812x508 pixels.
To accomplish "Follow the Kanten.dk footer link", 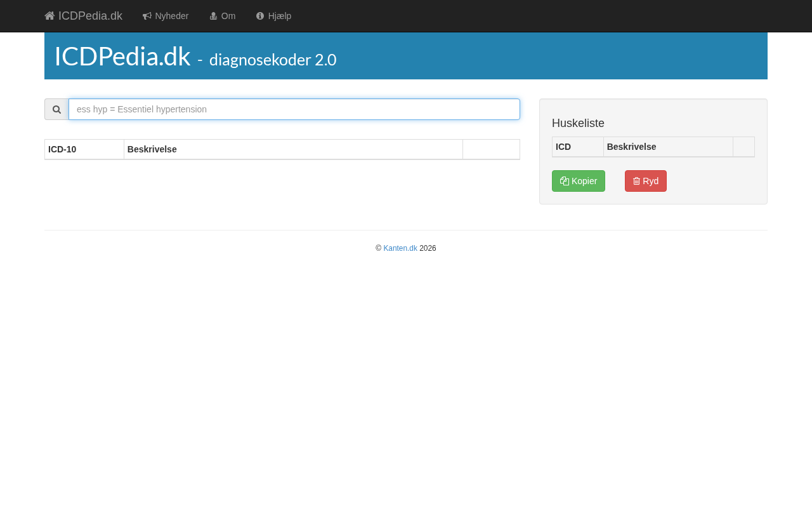I will coord(400,248).
